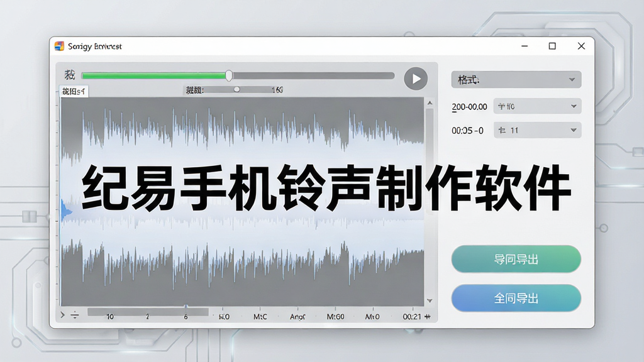The height and width of the screenshot is (362, 644).
Task: Click the divide-like icon beside the timeline chevron
Action: click(x=74, y=315)
